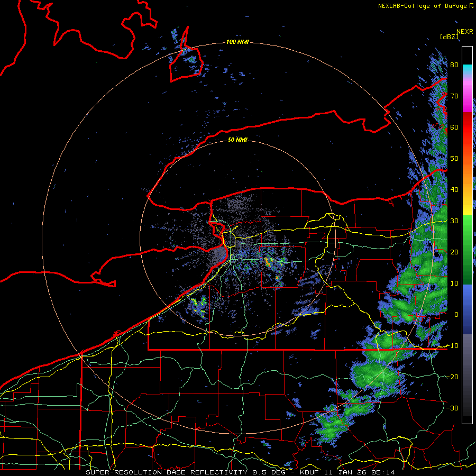476x476 pixels.
Task: Click the 70 dBZ legend value
Action: (454, 96)
